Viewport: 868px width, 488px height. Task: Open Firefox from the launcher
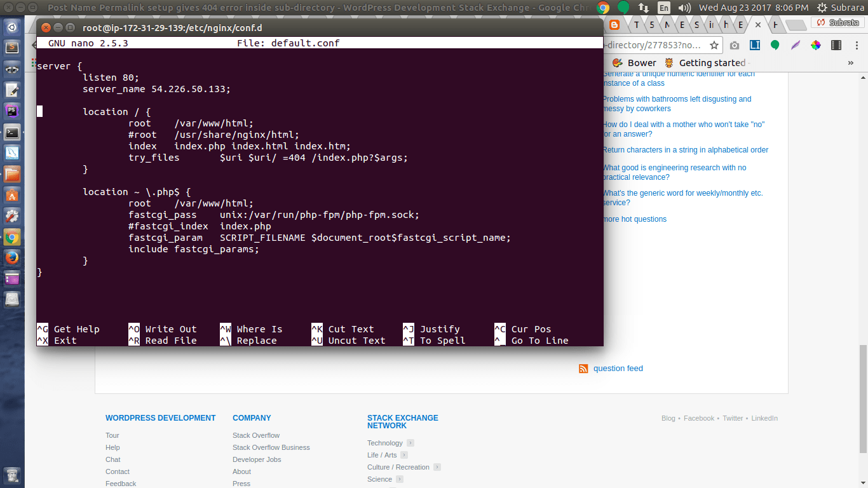click(12, 258)
